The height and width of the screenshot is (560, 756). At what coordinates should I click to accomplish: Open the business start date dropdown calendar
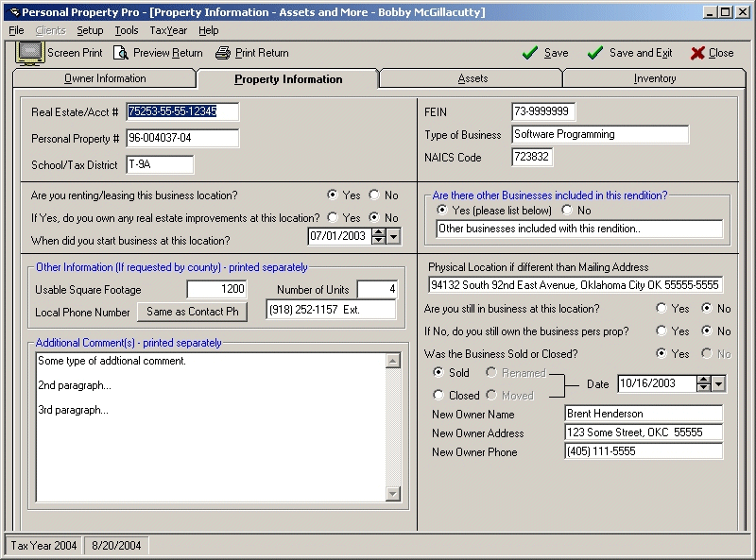click(394, 236)
